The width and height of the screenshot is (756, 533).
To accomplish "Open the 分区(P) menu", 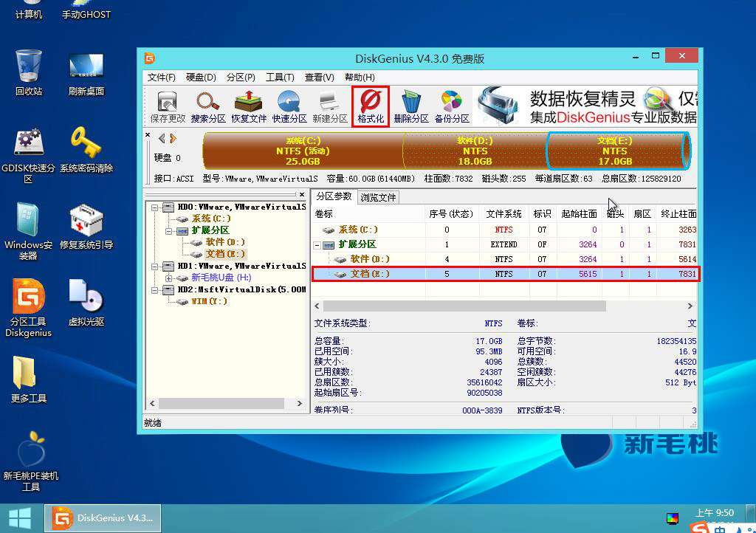I will [241, 77].
